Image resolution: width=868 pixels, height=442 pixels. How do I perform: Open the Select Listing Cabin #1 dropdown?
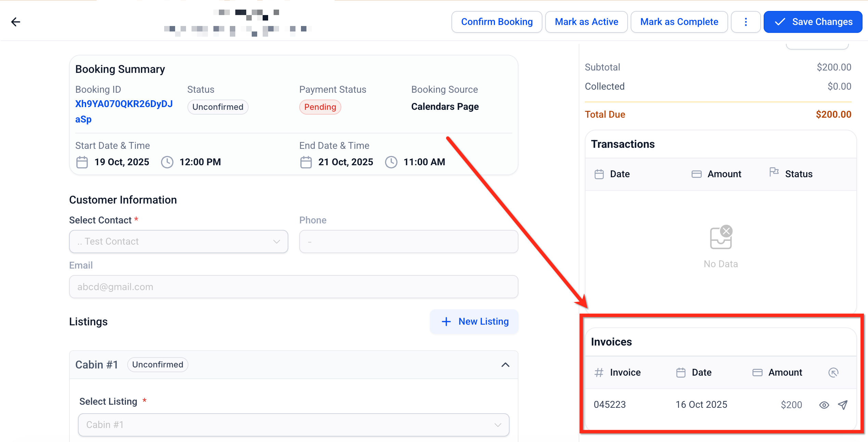point(293,425)
